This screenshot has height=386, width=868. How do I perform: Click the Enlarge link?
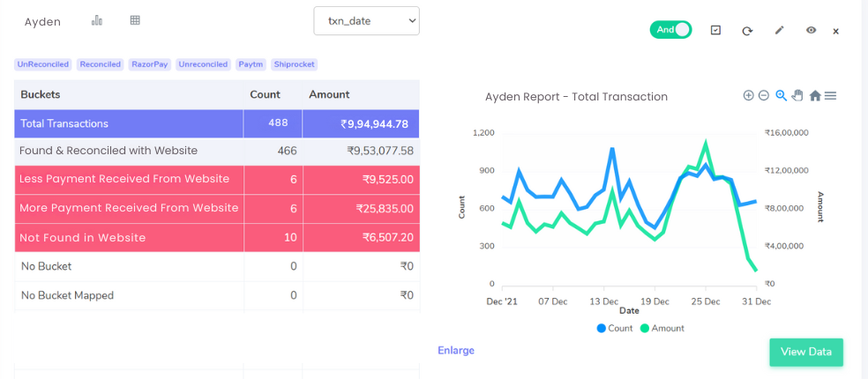pos(456,350)
